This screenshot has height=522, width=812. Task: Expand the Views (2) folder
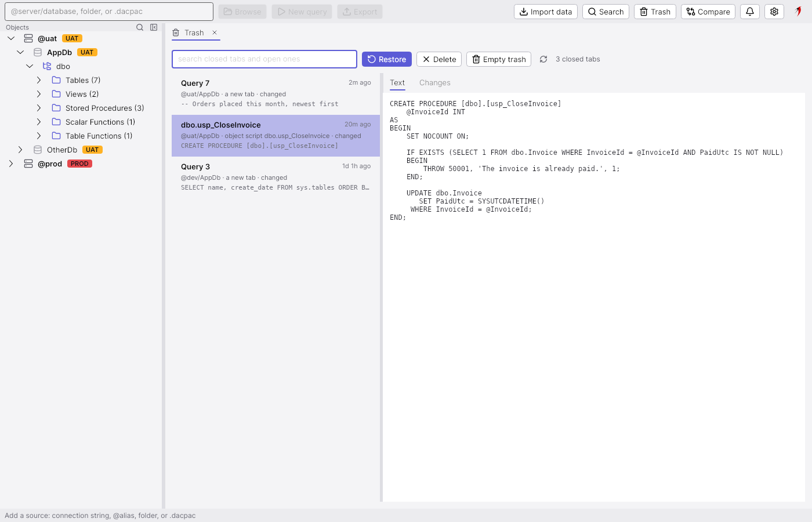[39, 94]
